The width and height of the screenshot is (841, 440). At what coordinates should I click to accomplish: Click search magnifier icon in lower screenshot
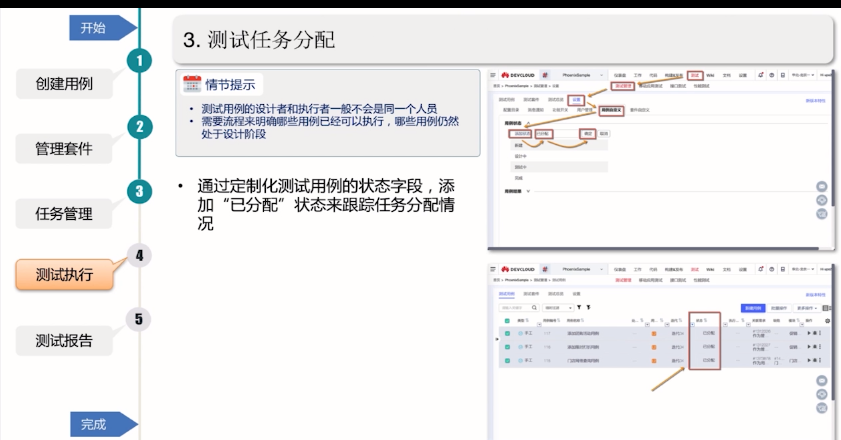(x=534, y=307)
